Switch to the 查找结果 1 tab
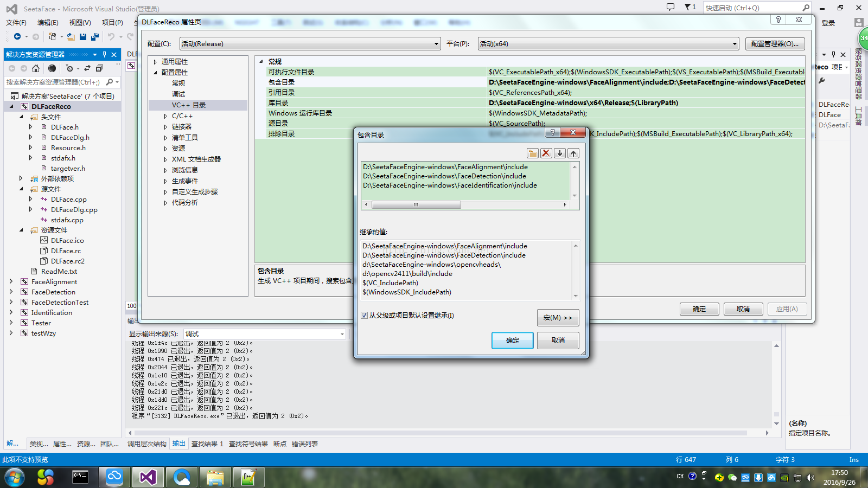Viewport: 868px width, 488px height. tap(207, 444)
